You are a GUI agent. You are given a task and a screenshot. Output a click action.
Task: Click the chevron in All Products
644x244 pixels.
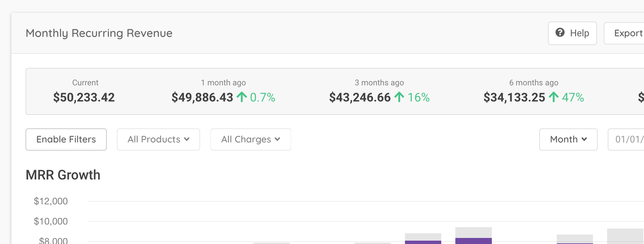[187, 139]
